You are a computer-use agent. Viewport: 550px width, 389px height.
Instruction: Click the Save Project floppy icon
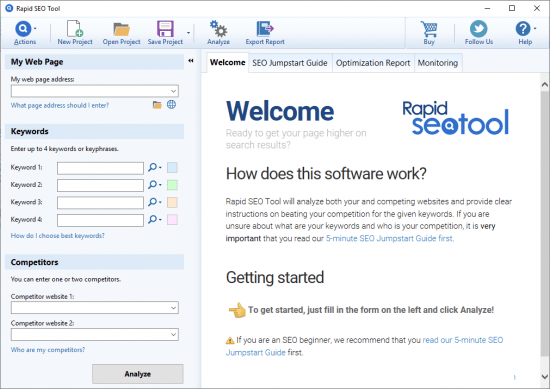165,29
